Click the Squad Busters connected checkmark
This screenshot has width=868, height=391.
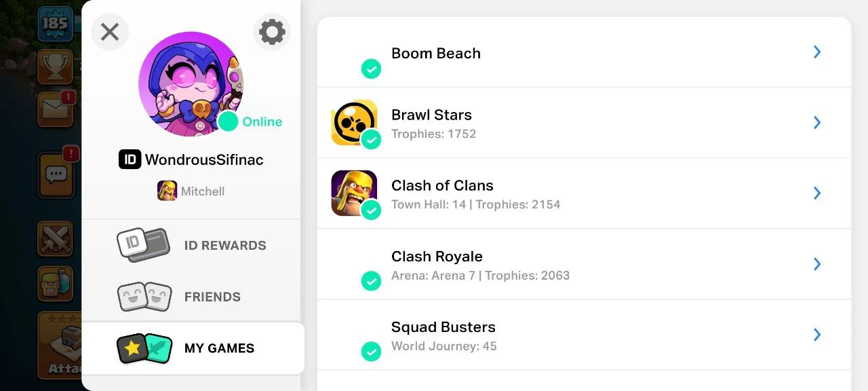[371, 351]
